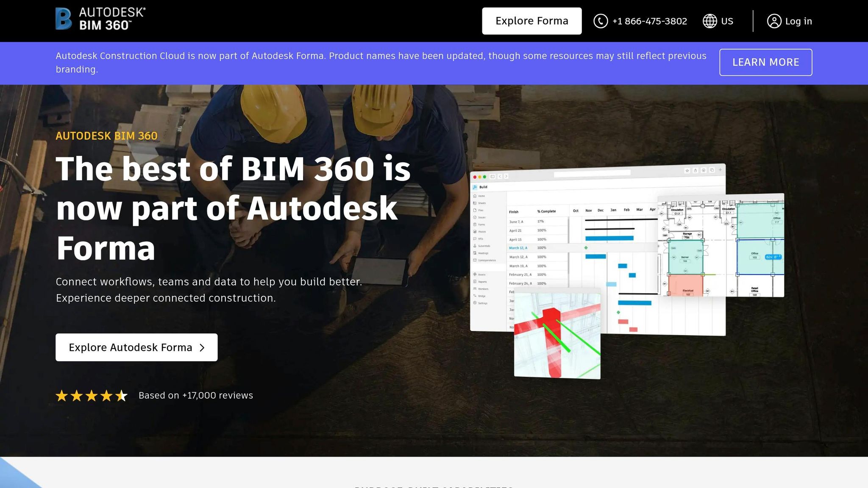Click the Autodesk BIM 360 logo
868x488 pixels.
point(100,19)
